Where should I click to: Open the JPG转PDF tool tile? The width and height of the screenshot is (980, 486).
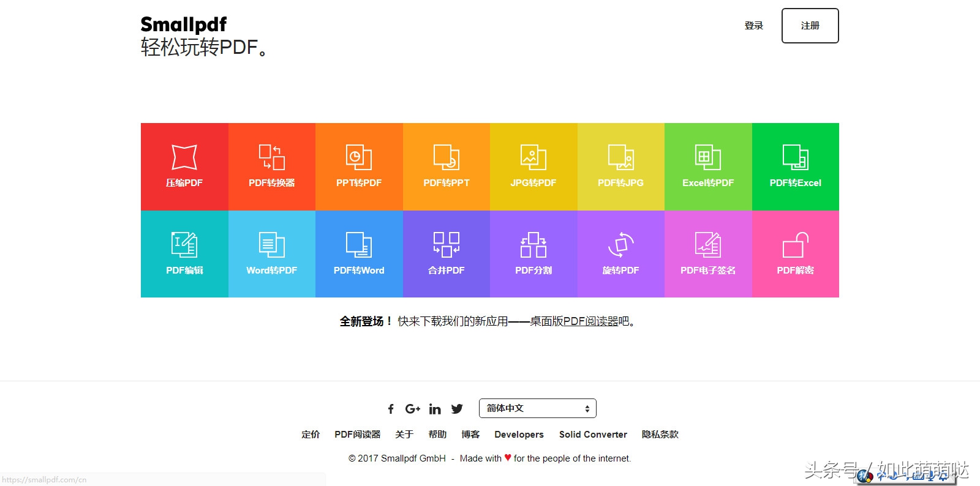(x=533, y=166)
